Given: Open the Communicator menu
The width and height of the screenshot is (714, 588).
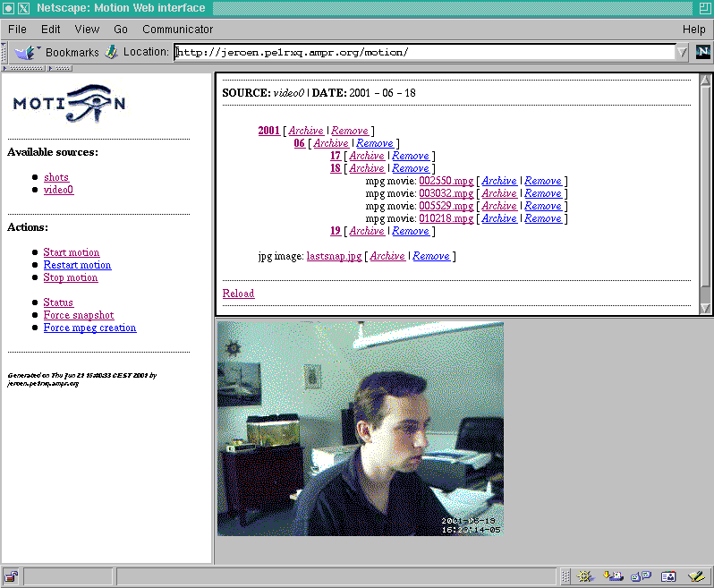Looking at the screenshot, I should [177, 30].
